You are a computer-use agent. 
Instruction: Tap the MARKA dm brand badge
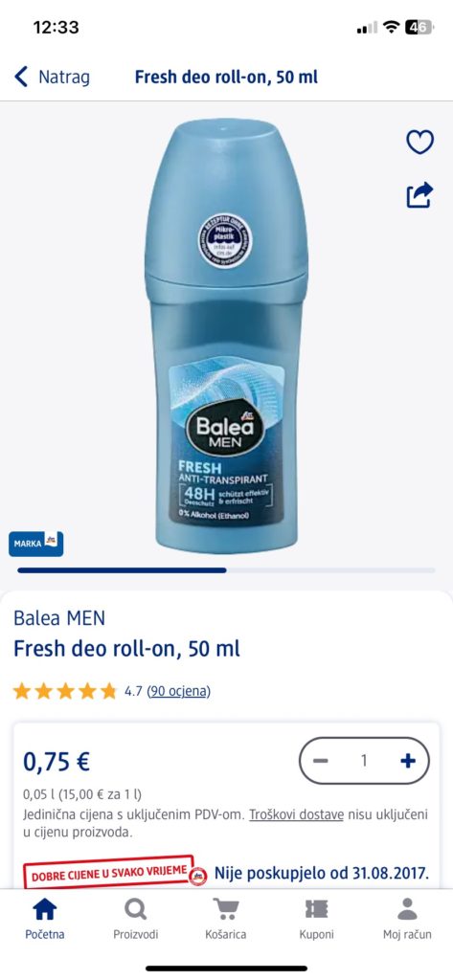point(35,544)
